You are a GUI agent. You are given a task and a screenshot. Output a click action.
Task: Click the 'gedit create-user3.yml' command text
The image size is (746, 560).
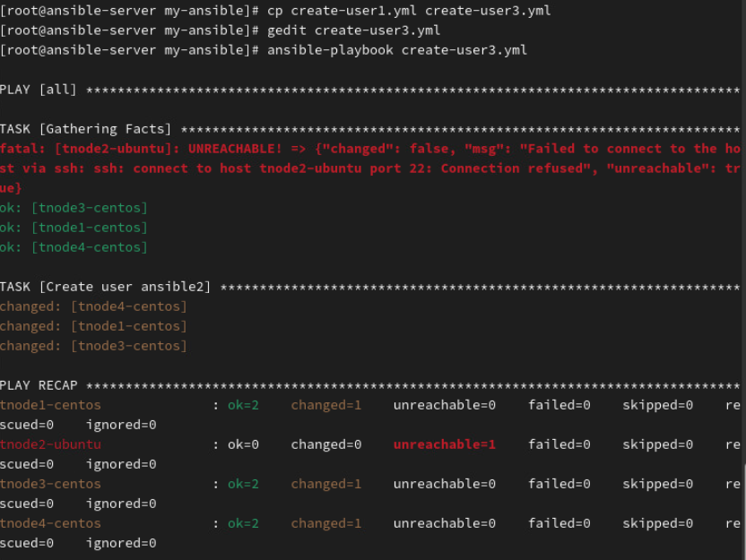point(353,30)
